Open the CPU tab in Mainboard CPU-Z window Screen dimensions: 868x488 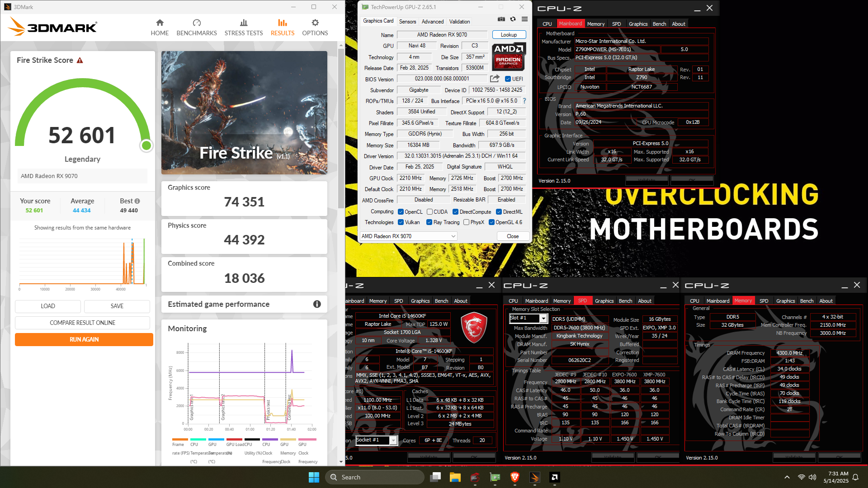tap(547, 24)
